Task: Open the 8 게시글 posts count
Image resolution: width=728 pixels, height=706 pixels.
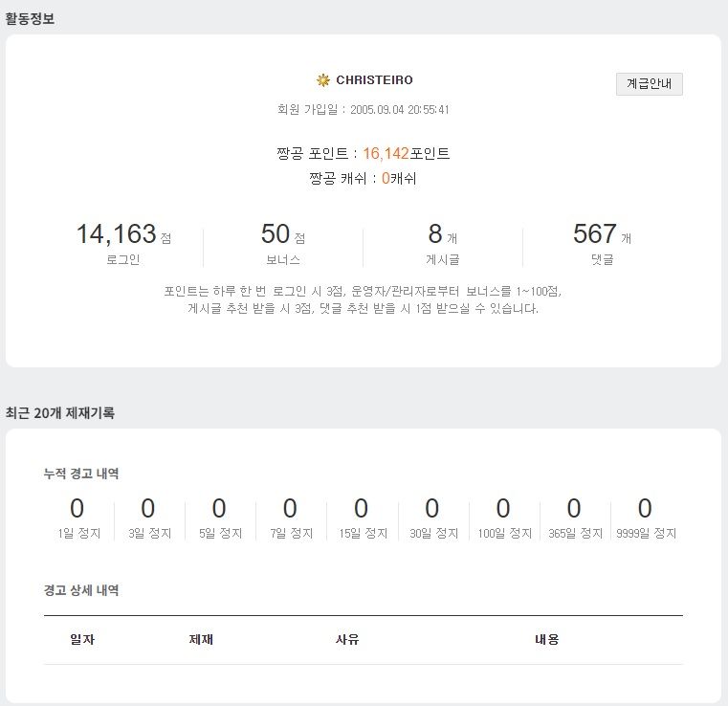Action: [x=435, y=233]
